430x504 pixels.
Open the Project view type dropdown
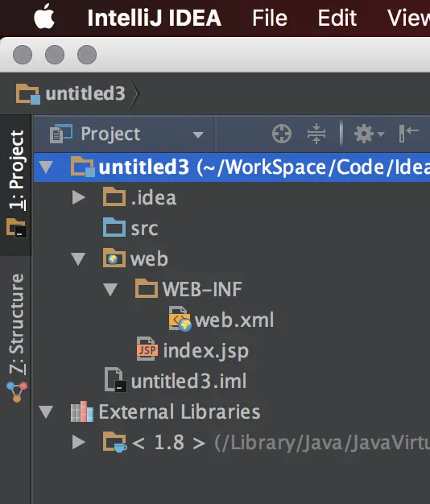[126, 134]
